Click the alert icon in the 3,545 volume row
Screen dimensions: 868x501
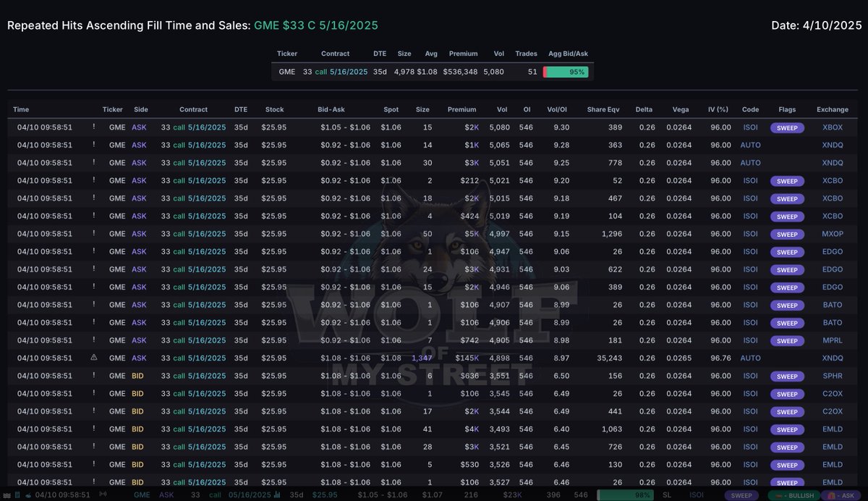[93, 393]
